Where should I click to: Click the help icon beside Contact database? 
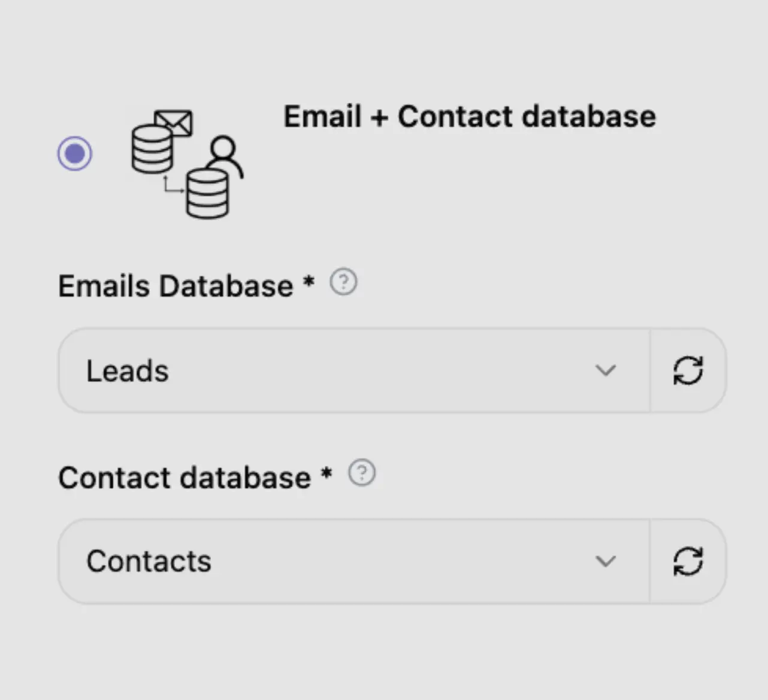tap(362, 473)
